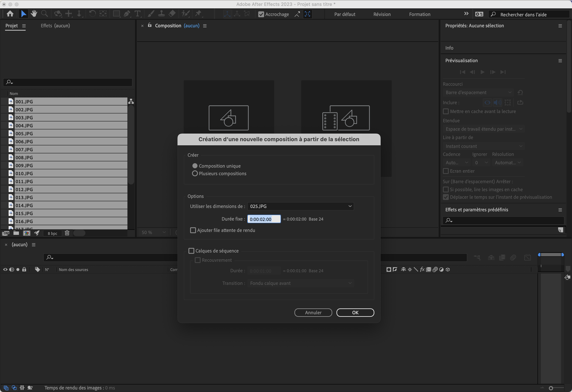Confirm the dialog with OK

tap(355, 312)
